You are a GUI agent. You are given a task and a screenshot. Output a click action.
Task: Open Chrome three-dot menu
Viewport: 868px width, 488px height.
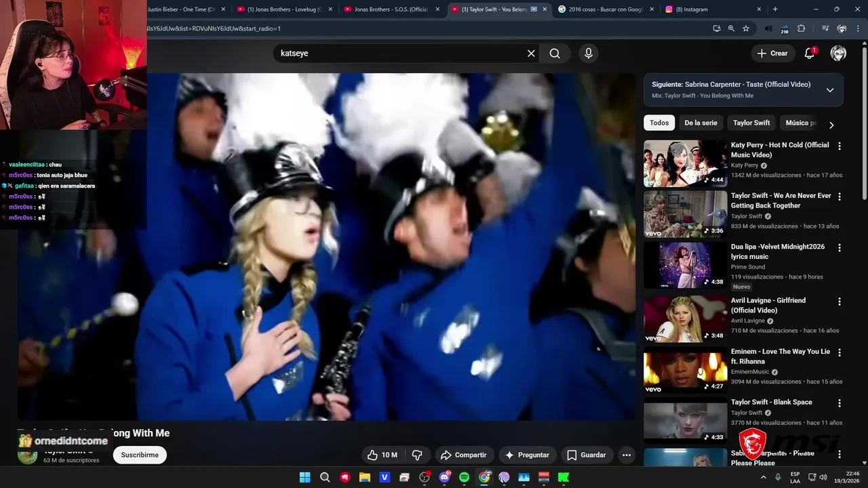tap(859, 28)
